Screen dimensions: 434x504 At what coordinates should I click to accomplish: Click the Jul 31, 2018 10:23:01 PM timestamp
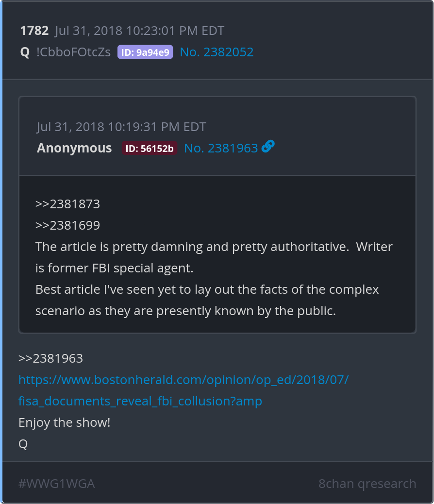click(139, 31)
